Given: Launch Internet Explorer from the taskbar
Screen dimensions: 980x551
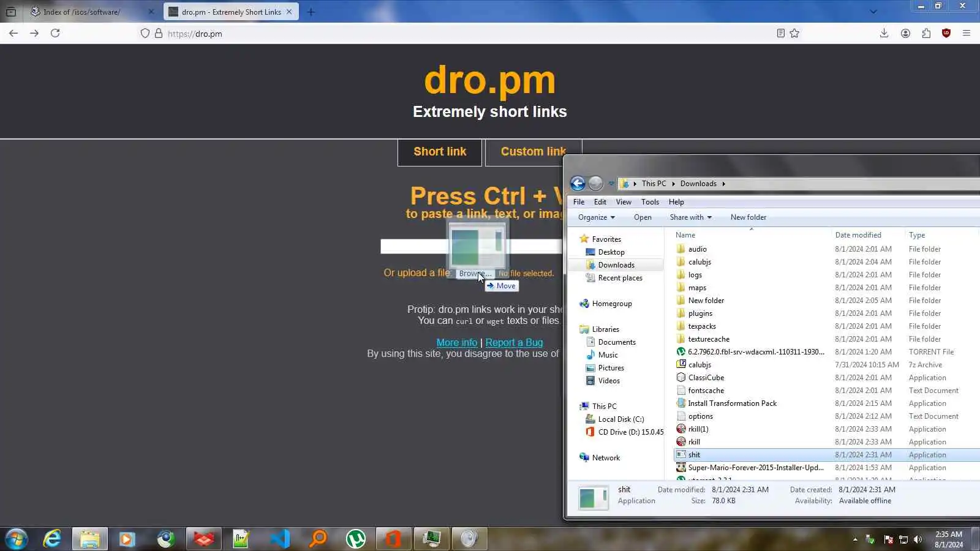Looking at the screenshot, I should tap(52, 539).
